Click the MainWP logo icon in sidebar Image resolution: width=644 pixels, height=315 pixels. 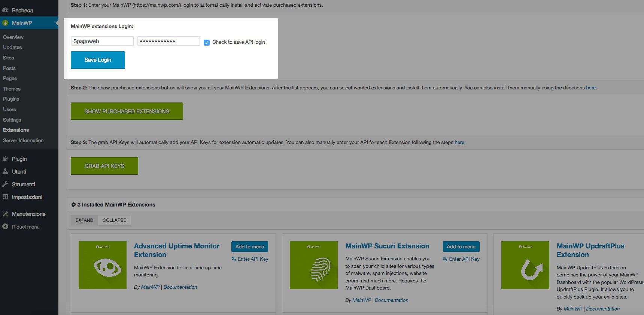point(5,23)
